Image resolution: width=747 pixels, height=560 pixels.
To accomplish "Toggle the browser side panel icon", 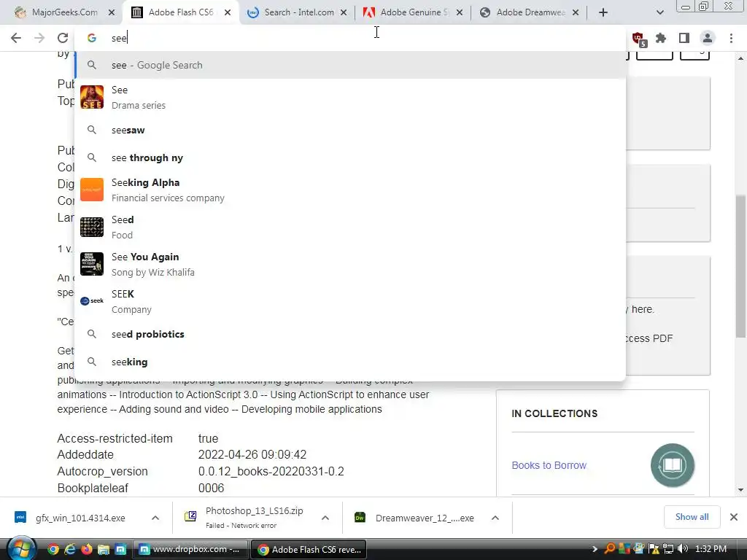I will point(684,38).
